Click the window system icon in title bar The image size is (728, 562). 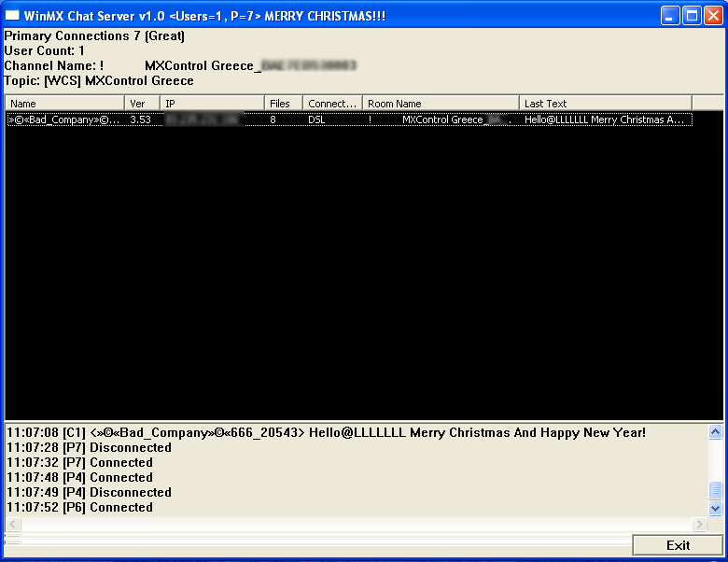point(12,16)
